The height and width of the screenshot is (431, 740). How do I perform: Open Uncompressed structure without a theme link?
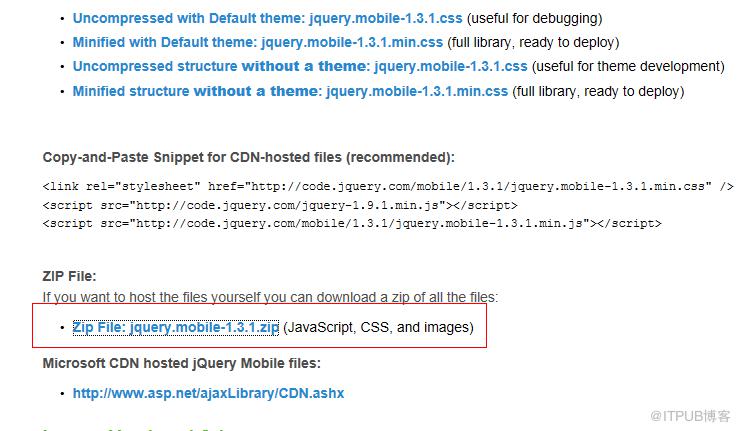coord(300,67)
